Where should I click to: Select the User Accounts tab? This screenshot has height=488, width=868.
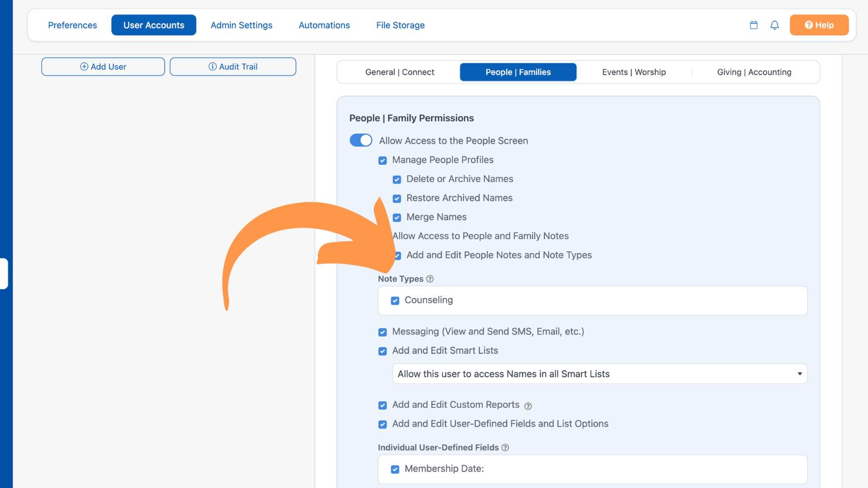coord(154,25)
